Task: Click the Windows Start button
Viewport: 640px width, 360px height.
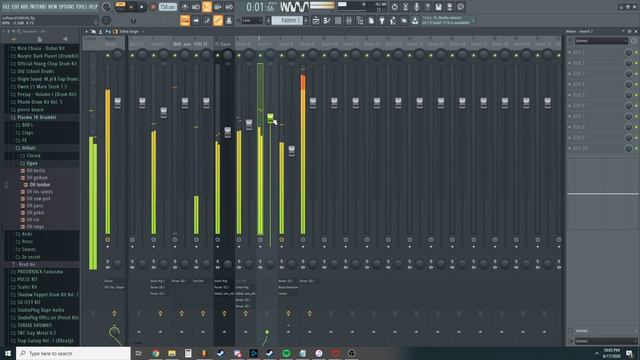Action: click(8, 353)
